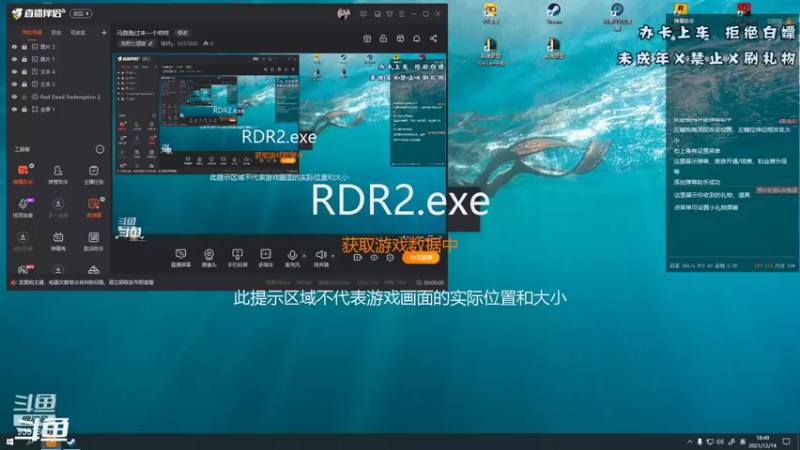Toggle lock on 图片 2 layer

point(24,46)
